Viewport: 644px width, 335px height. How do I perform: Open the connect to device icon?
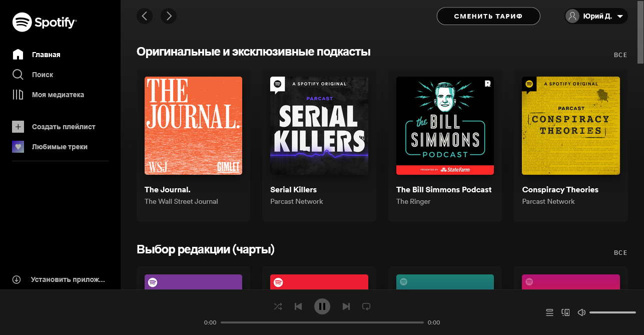pos(566,312)
